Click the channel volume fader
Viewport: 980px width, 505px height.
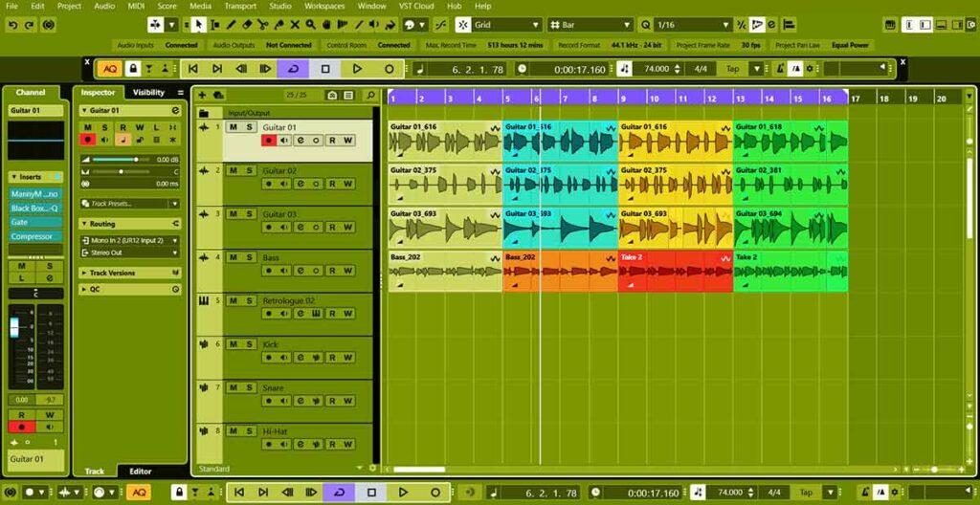(13, 327)
